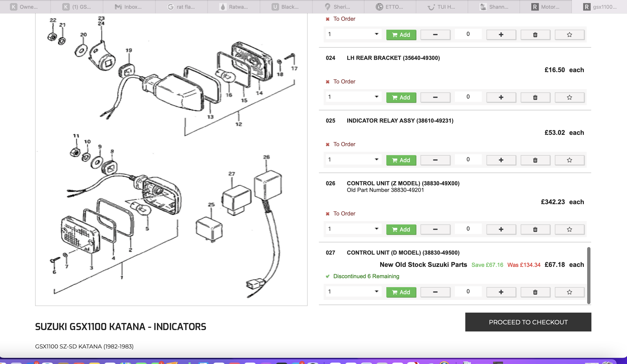Click the indicators parts diagram image
The width and height of the screenshot is (627, 364).
pyautogui.click(x=171, y=159)
